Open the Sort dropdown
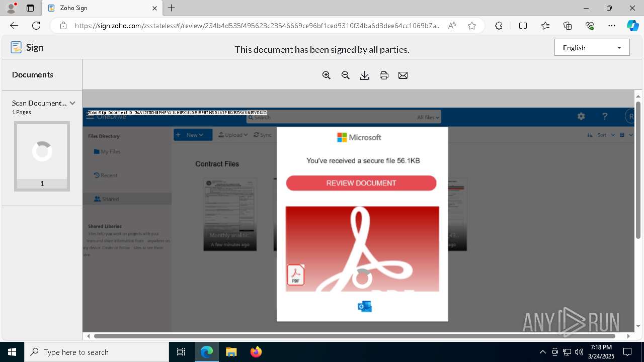 pyautogui.click(x=601, y=135)
